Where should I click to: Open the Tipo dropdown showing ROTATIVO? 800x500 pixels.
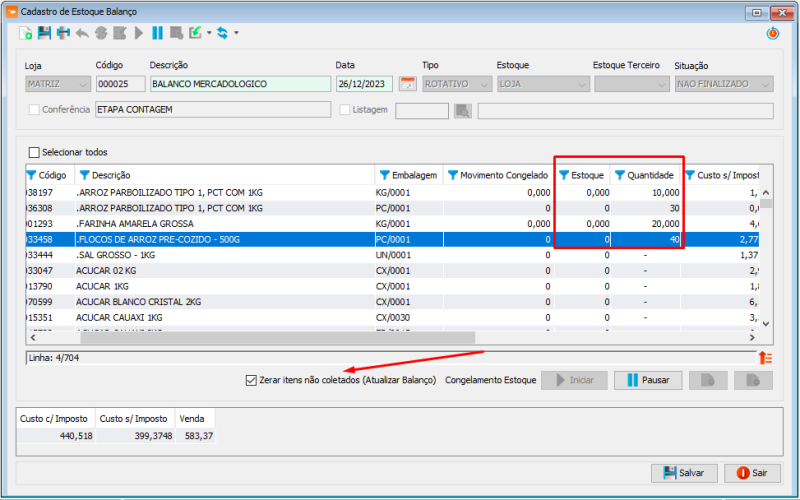coord(457,84)
